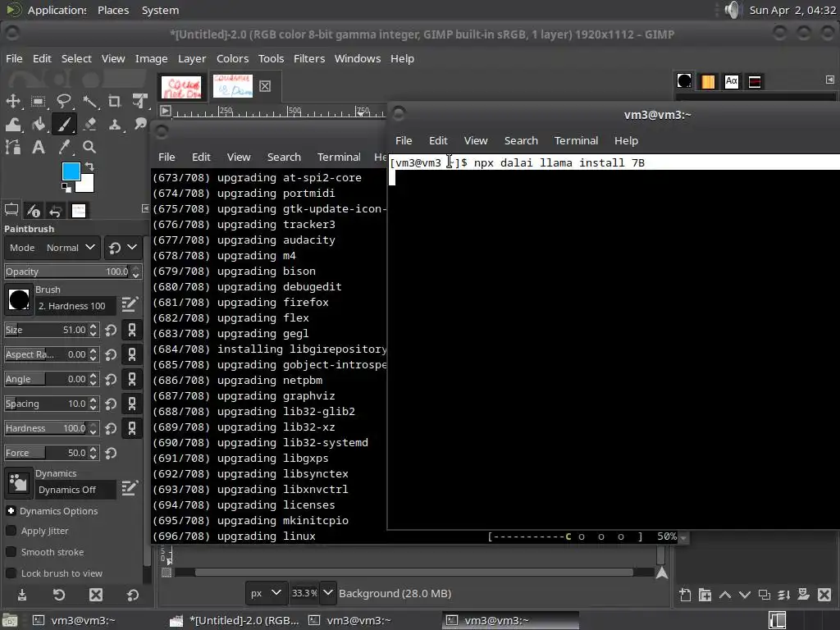Viewport: 840px width, 630px height.
Task: Open the GIMP Colors menu
Action: click(x=232, y=58)
